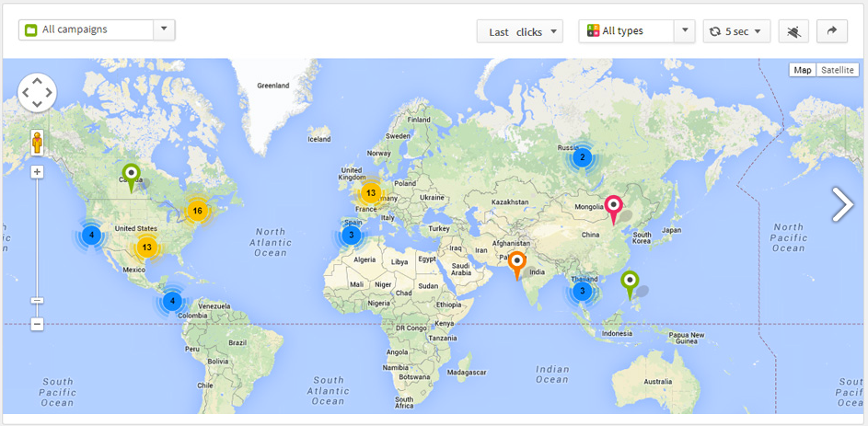Image resolution: width=868 pixels, height=426 pixels.
Task: Click the South Africa label on the map
Action: (x=405, y=402)
